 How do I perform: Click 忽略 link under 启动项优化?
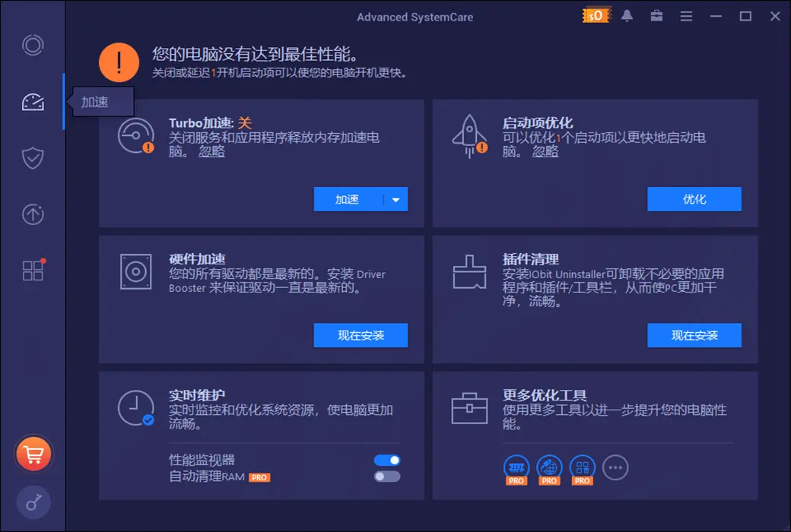point(545,151)
